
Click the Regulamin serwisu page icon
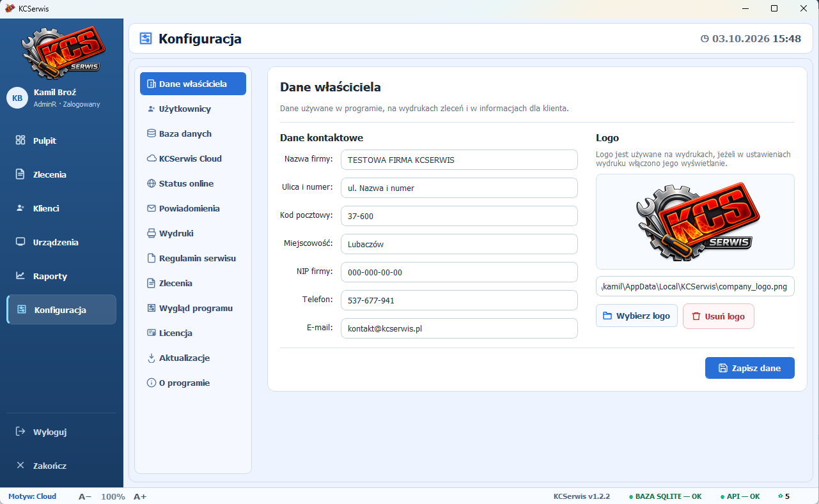(x=152, y=258)
